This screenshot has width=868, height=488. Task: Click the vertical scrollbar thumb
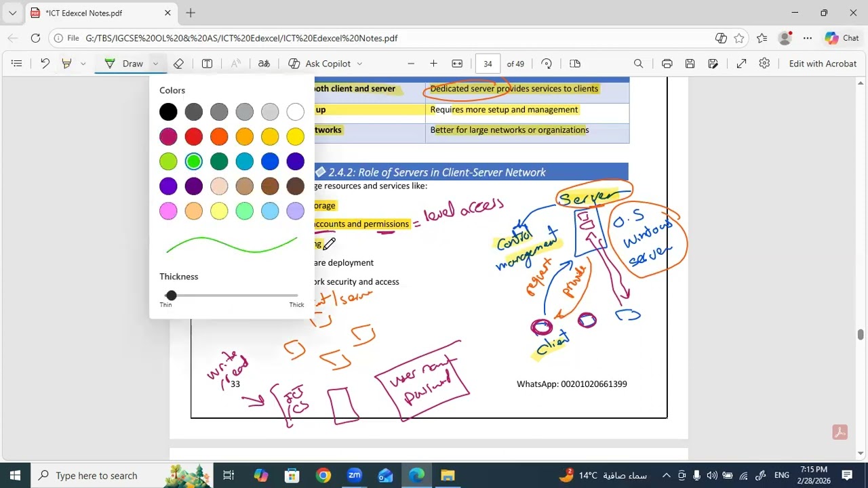(x=861, y=335)
